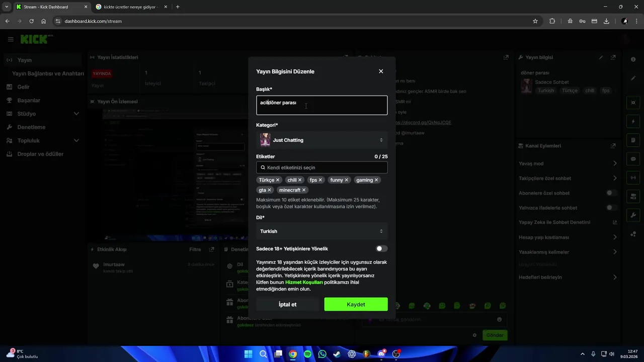Open Chrome downloads icon
644x362 pixels.
(606, 21)
